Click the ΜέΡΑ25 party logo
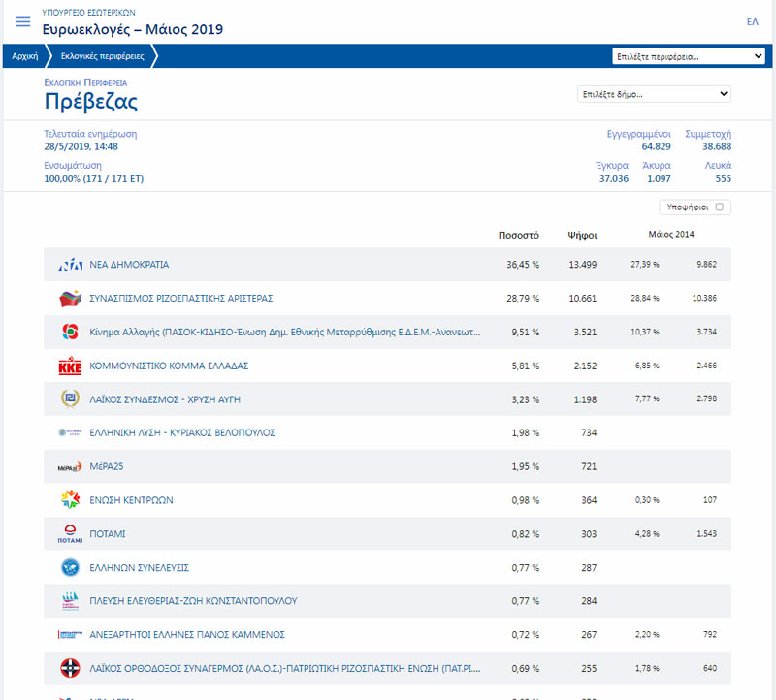This screenshot has width=776, height=700. (70, 467)
